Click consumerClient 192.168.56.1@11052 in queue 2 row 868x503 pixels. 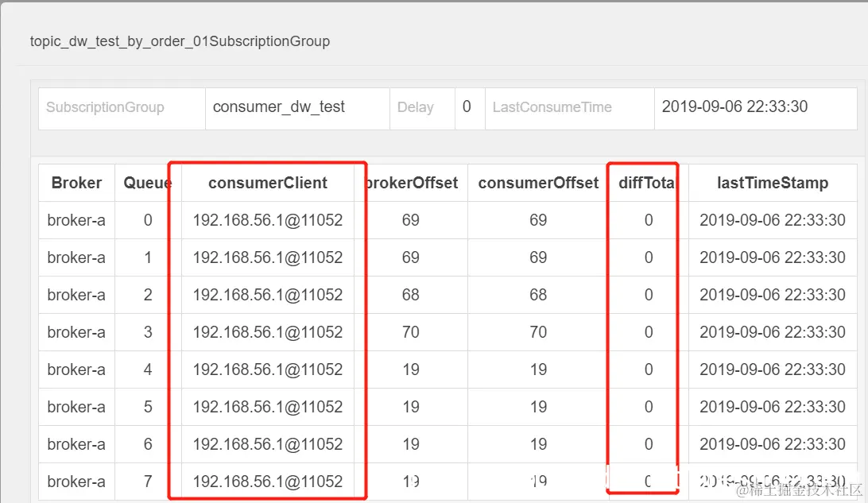click(268, 295)
